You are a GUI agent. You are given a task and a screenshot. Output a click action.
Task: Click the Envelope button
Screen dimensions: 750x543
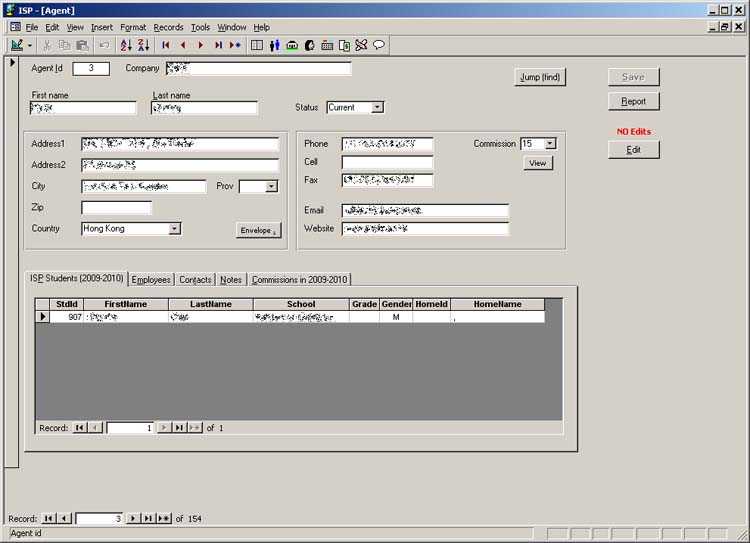258,230
